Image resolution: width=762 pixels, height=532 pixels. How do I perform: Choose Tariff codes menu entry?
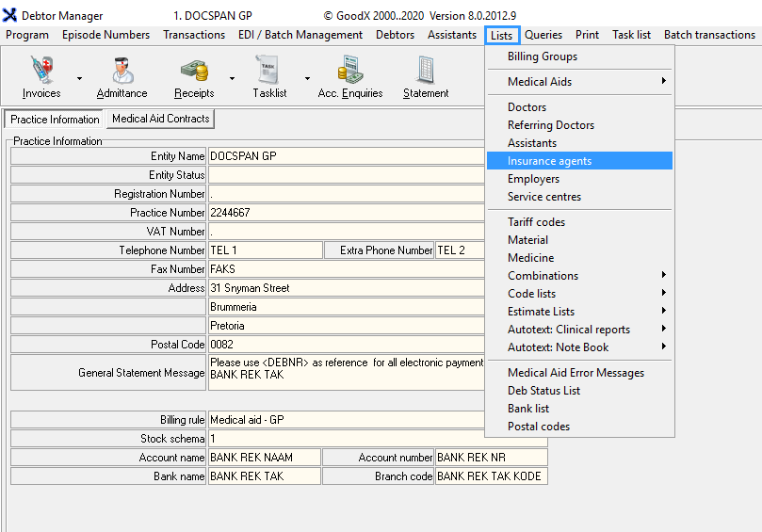point(536,222)
